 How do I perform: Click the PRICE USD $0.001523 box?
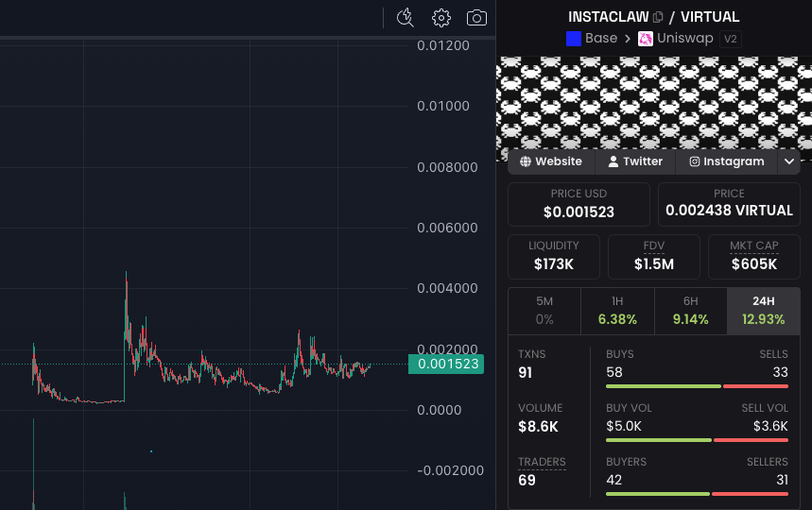pyautogui.click(x=579, y=204)
